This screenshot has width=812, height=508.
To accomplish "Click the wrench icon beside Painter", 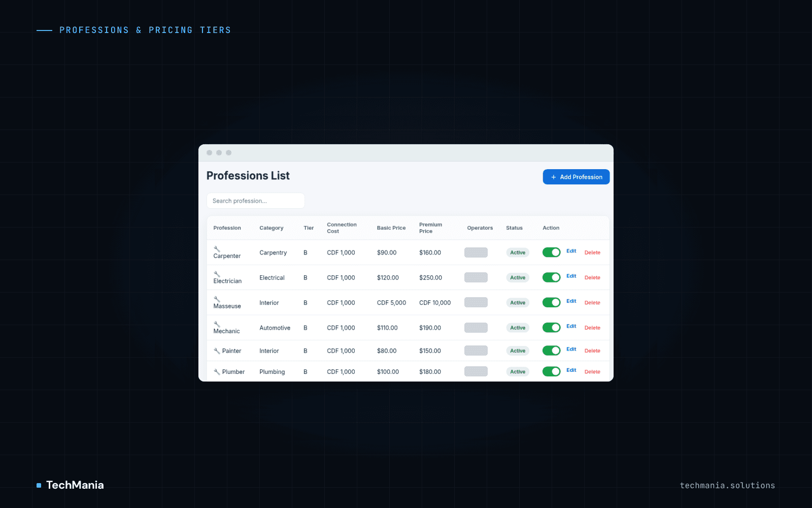I will 217,351.
